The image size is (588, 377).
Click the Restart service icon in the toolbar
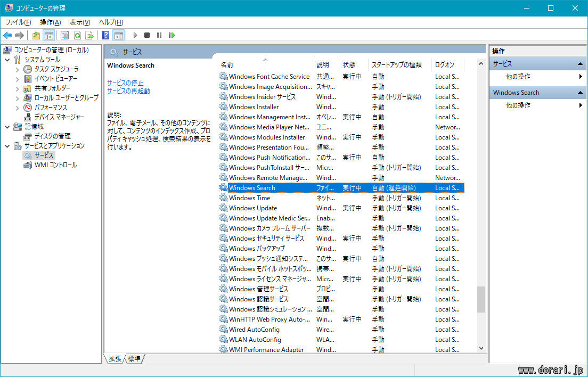[171, 35]
